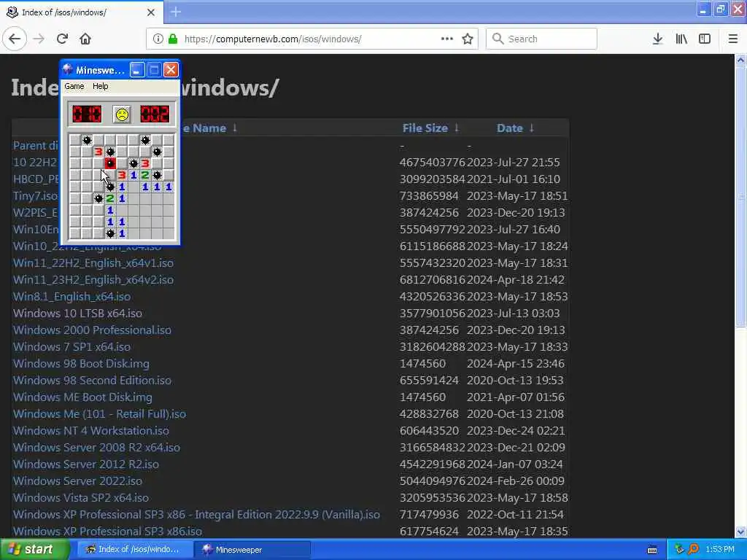Click date 2024-Feb-26 00:09
This screenshot has width=747, height=560.
pyautogui.click(x=516, y=481)
